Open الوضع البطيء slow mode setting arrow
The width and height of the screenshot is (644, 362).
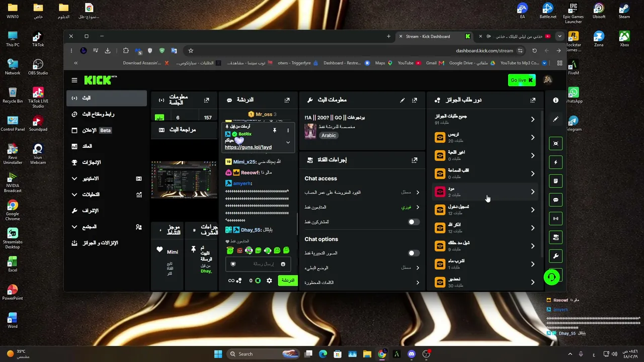[418, 267]
